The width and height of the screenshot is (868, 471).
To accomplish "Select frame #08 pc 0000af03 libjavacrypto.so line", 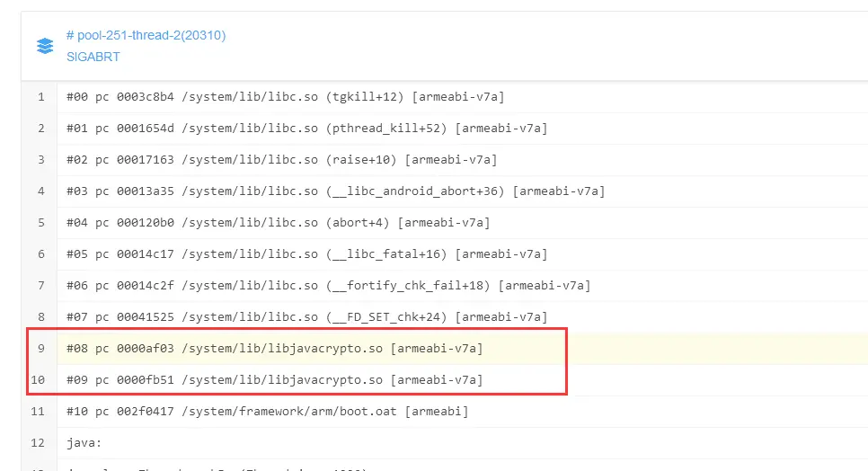I will coord(275,349).
